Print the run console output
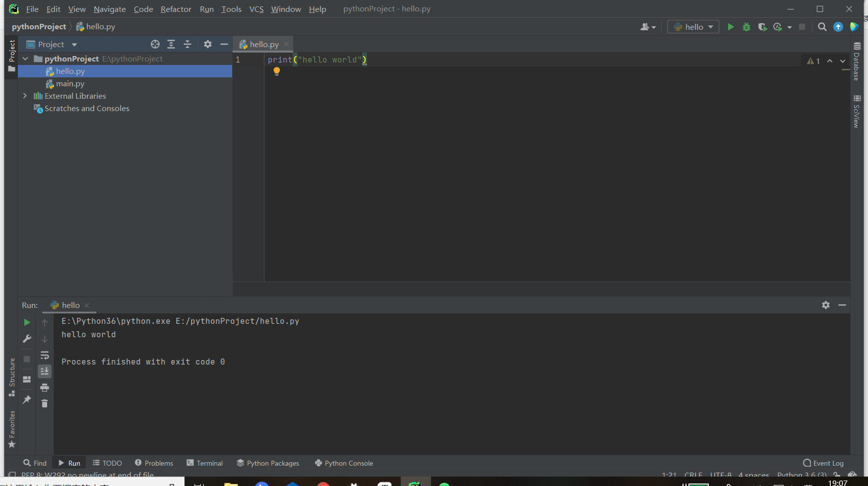868x486 pixels. pos(45,387)
